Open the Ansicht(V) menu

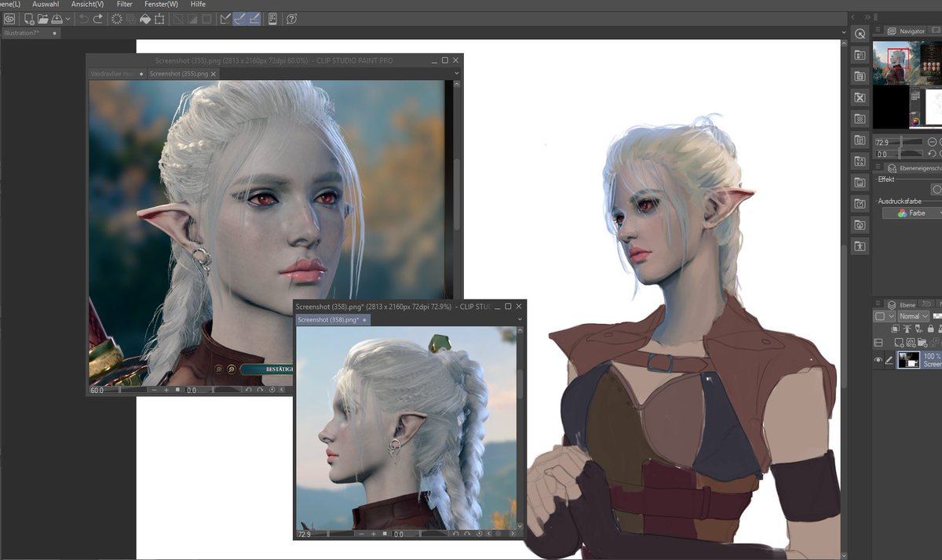(87, 4)
